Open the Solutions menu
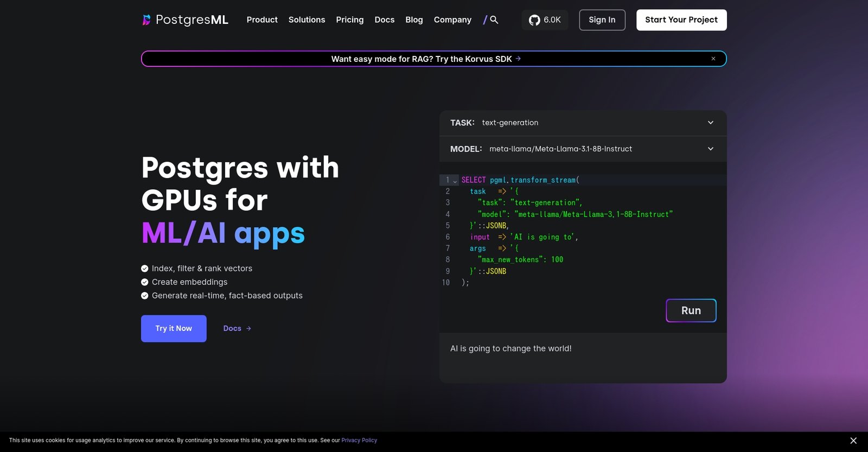 tap(307, 20)
